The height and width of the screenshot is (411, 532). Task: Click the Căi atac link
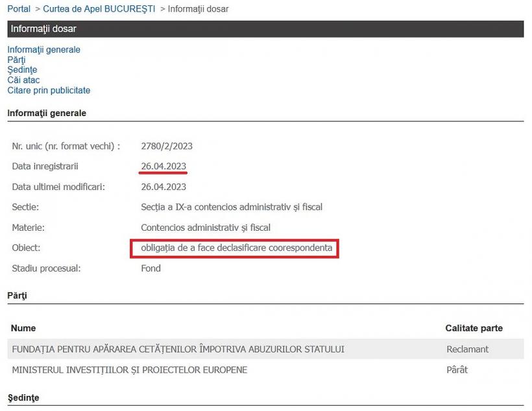pos(23,80)
